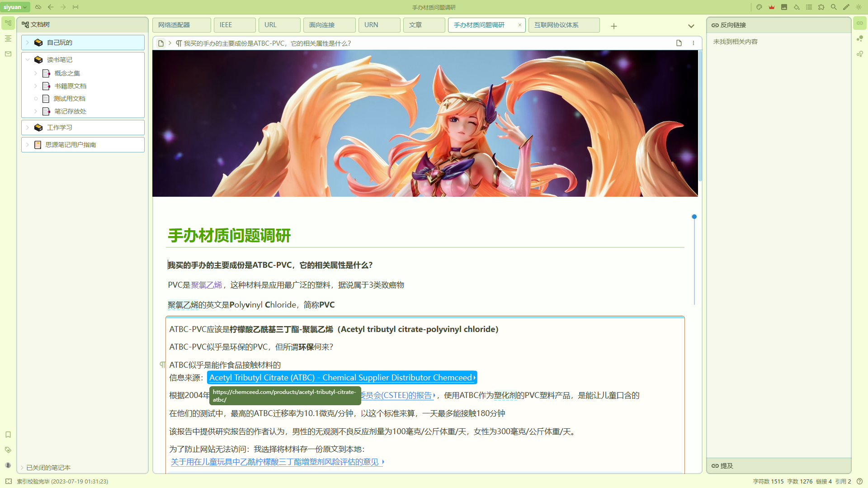Collapse the 读书笔记 notebook
This screenshot has width=868, height=488.
(28, 60)
